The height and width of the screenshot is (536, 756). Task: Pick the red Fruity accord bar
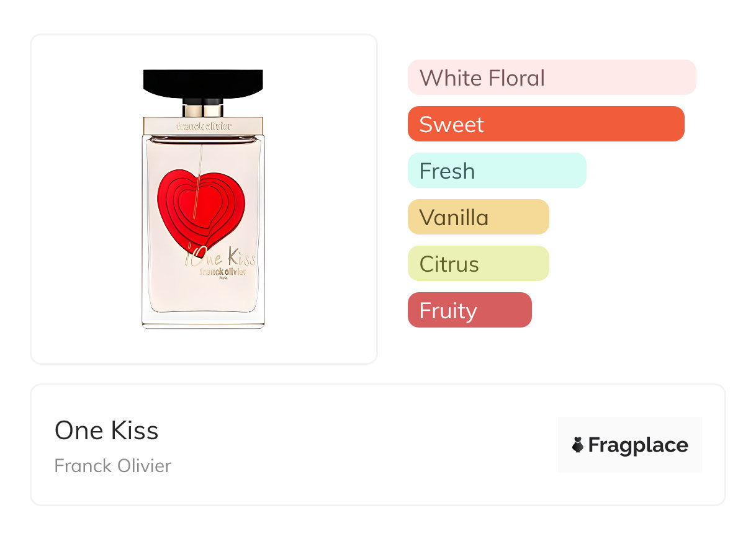coord(469,310)
